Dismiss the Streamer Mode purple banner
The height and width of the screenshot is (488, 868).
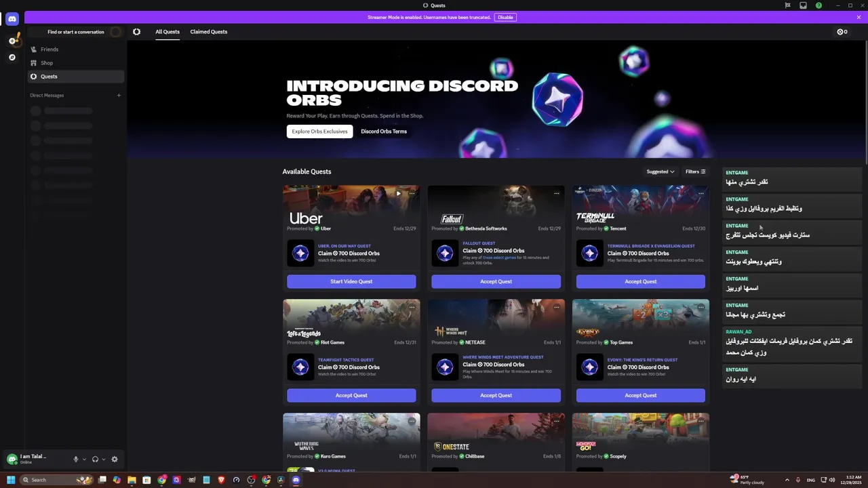tap(859, 17)
